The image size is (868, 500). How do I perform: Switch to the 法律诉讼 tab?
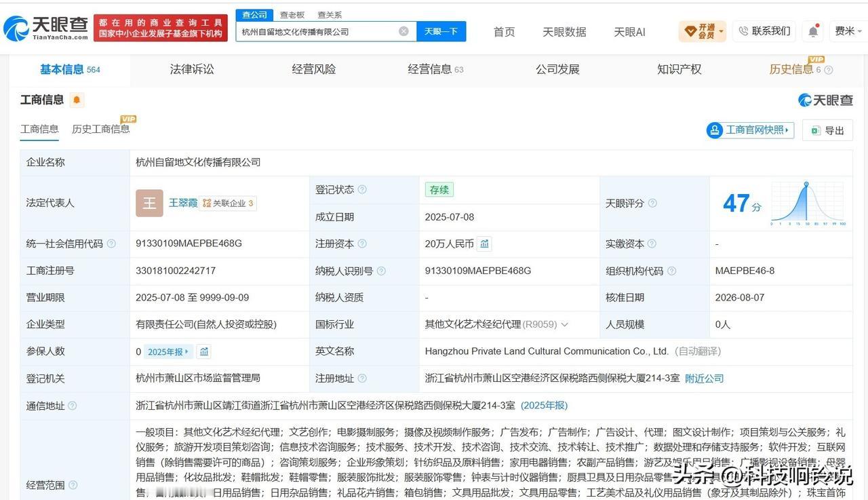coord(192,69)
